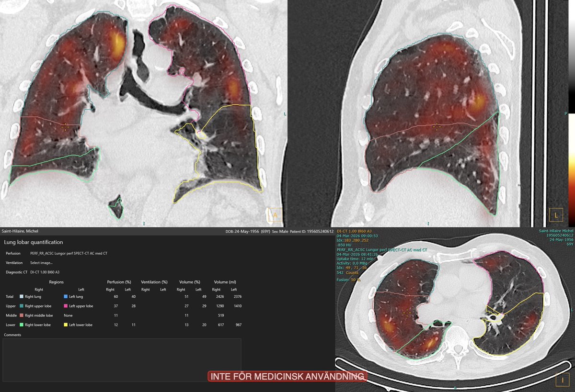The height and width of the screenshot is (392, 575).
Task: Click inside the Comments text box
Action: pyautogui.click(x=122, y=360)
